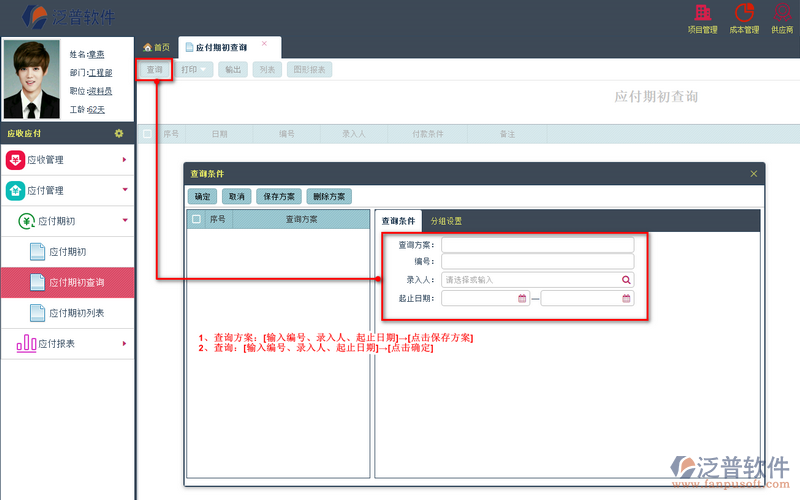Click the 确定 button in dialog
800x500 pixels.
pyautogui.click(x=202, y=197)
